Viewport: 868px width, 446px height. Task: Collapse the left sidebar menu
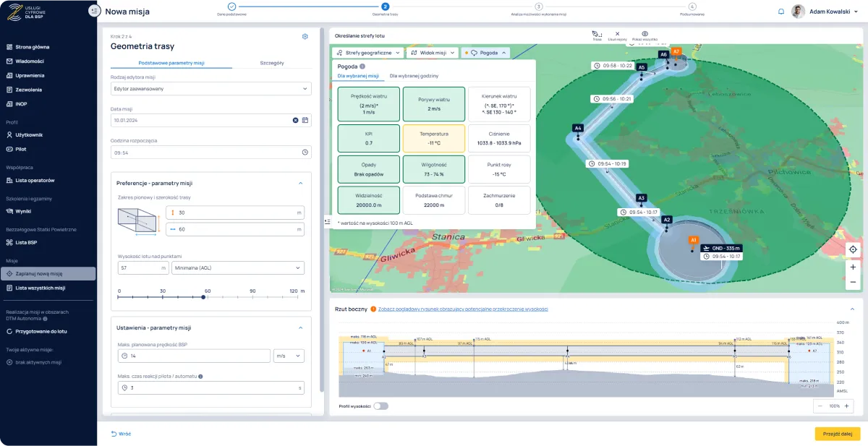[x=94, y=11]
